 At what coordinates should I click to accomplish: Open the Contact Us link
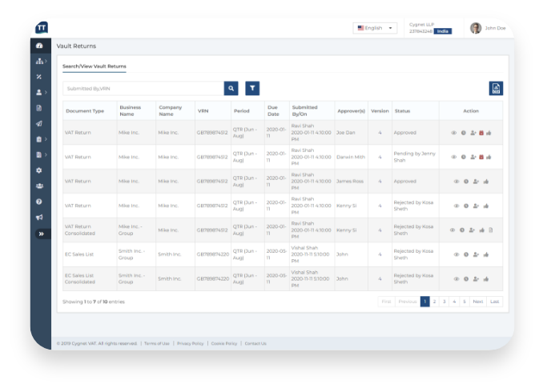click(255, 343)
